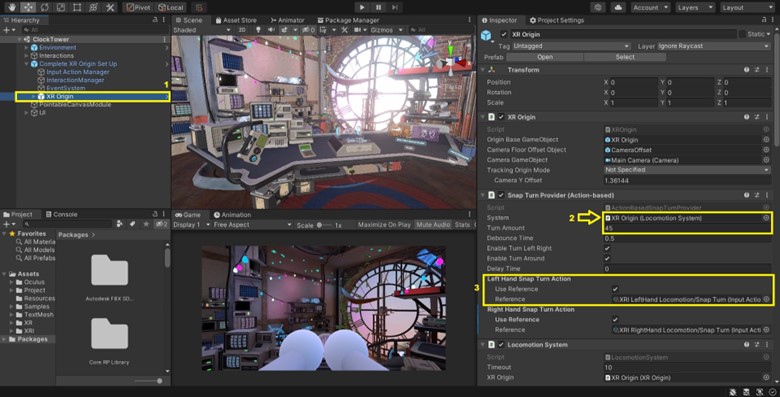This screenshot has height=397, width=780.
Task: Collapse the Transform component
Action: coord(482,70)
